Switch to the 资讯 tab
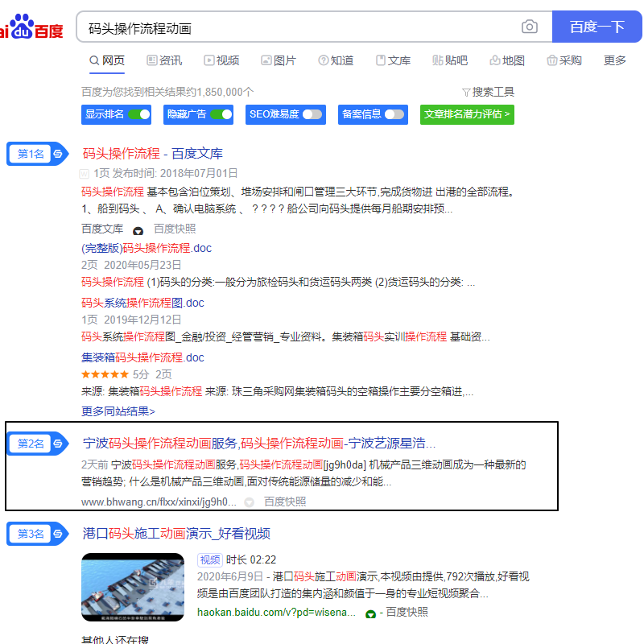The width and height of the screenshot is (644, 644). point(164,61)
